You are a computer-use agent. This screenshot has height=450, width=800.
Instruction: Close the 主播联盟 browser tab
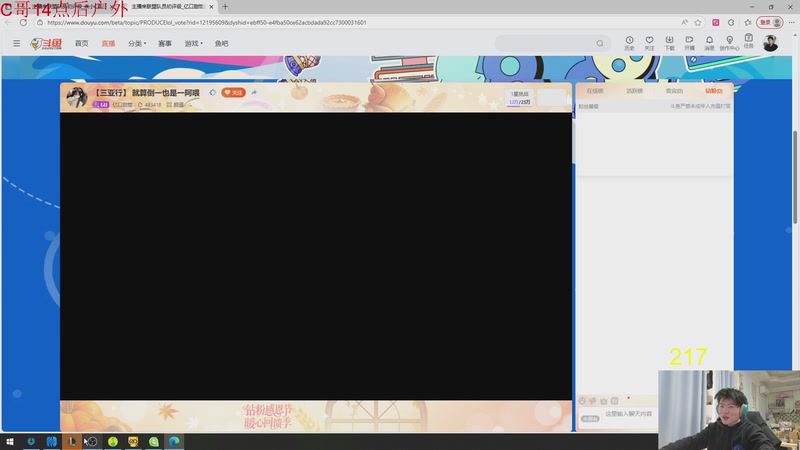[211, 7]
